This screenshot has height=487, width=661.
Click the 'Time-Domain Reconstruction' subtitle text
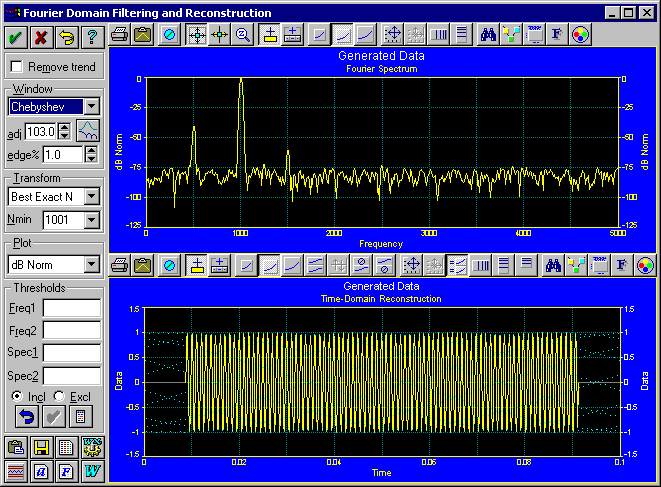pyautogui.click(x=381, y=299)
